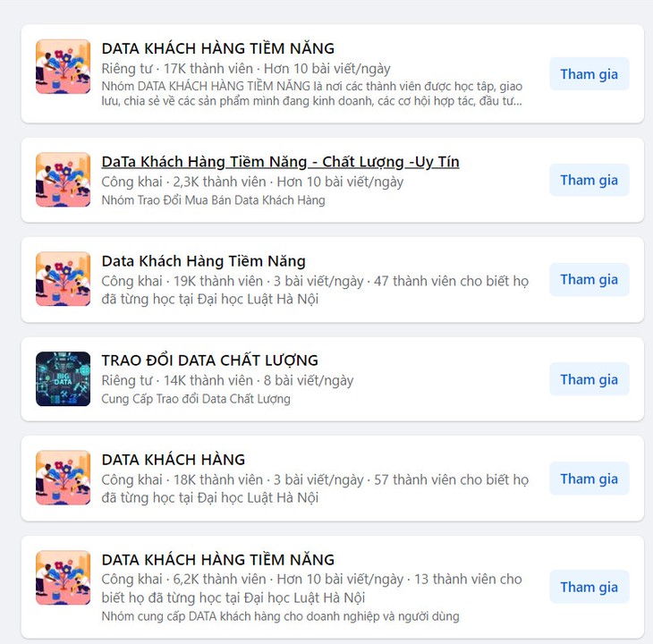
Task: Join the private 17K-member DATA KHÁCH HÀNG TIỀM NĂNG group
Action: click(x=589, y=74)
